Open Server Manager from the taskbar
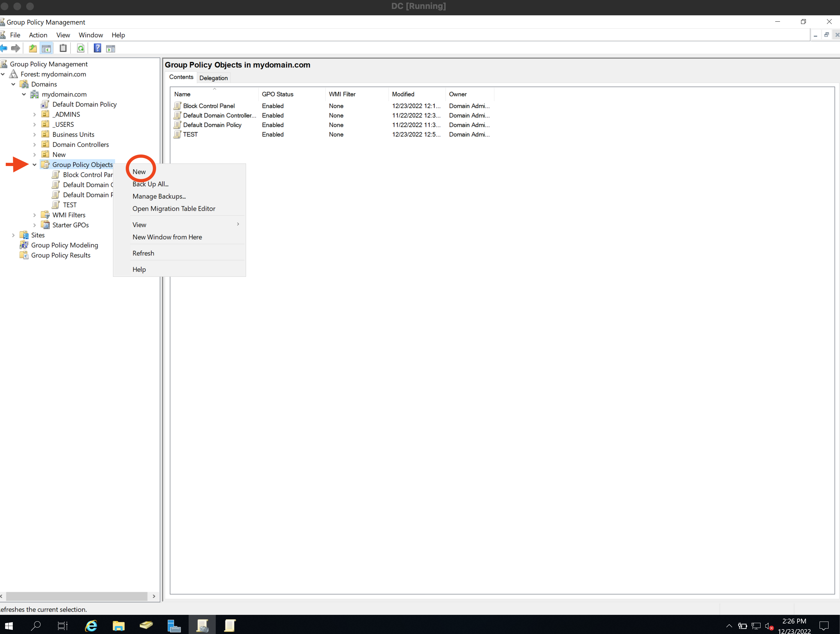The height and width of the screenshot is (634, 840). [174, 625]
